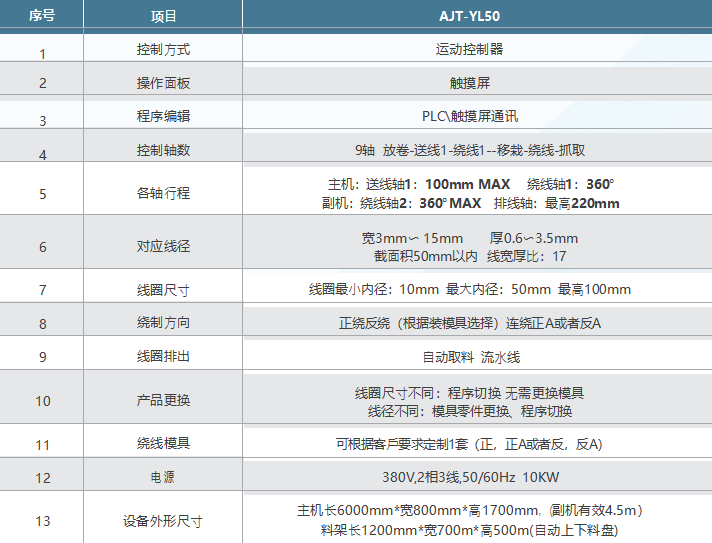Screen dimensions: 712x543
Task: Select the PLC\触摸屏通讯 cell
Action: pyautogui.click(x=470, y=116)
